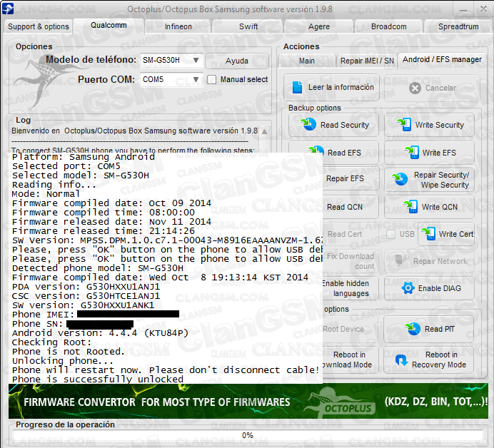
Task: Select the Broadcom tab
Action: click(x=389, y=27)
